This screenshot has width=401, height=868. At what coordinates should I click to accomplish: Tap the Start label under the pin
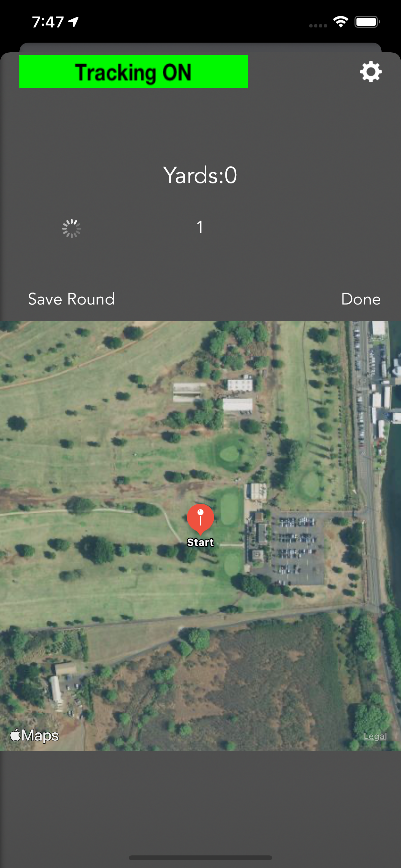pyautogui.click(x=200, y=542)
